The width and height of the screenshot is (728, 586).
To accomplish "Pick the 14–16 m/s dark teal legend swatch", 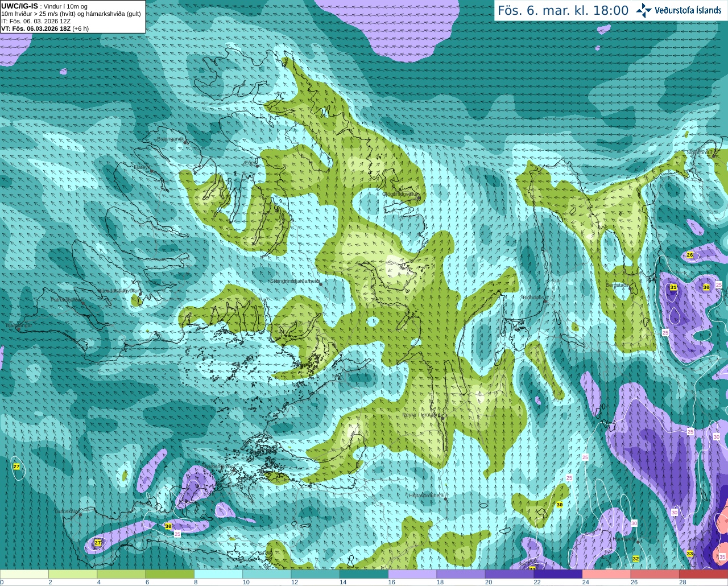I will pyautogui.click(x=364, y=574).
